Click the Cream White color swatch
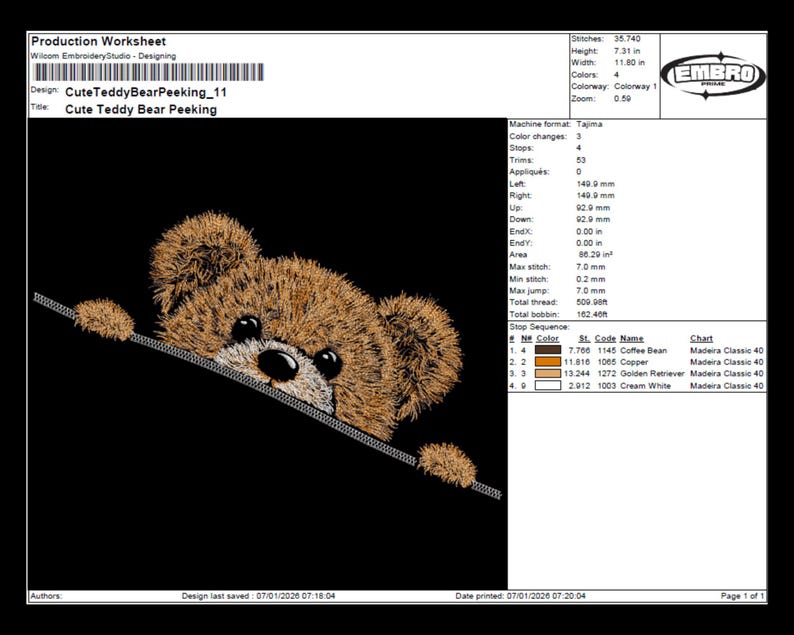The image size is (794, 635). click(548, 385)
